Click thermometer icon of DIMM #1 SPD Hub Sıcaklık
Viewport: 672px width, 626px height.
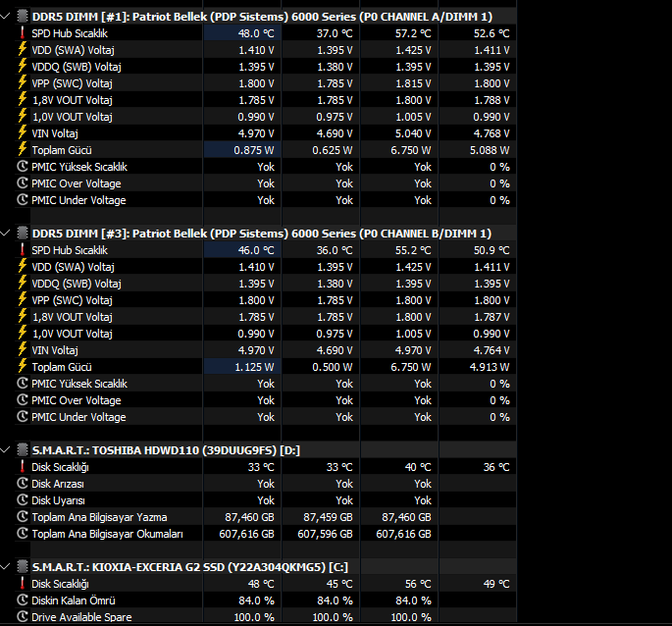click(x=23, y=32)
